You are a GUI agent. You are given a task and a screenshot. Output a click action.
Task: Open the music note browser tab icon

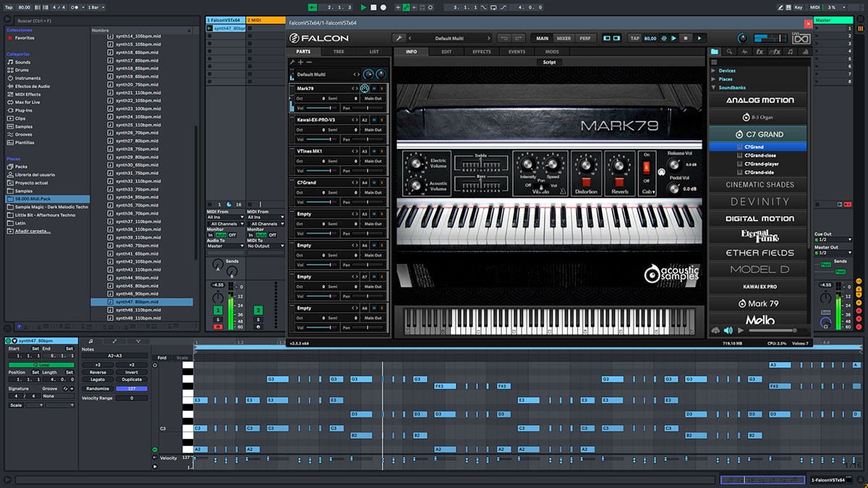[x=789, y=52]
